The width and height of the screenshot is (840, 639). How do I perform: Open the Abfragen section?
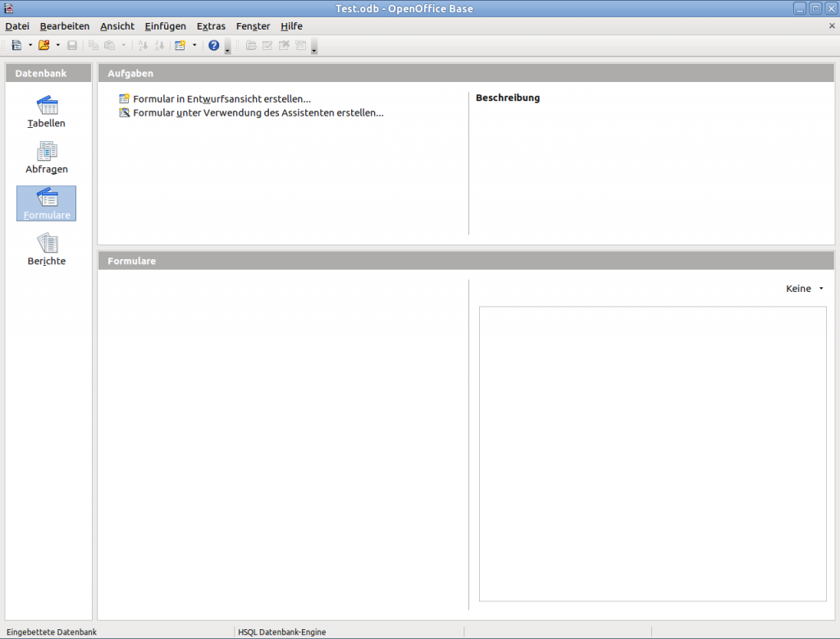(46, 156)
